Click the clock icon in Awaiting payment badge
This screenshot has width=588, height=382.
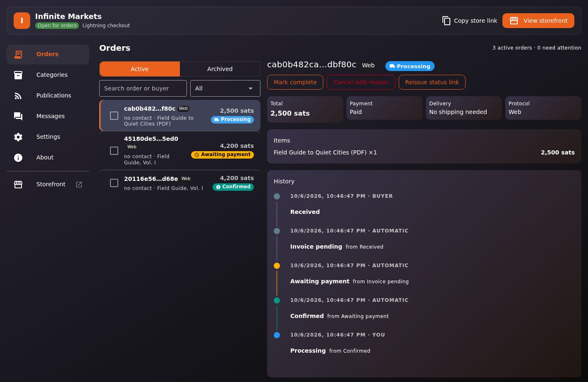tap(197, 155)
